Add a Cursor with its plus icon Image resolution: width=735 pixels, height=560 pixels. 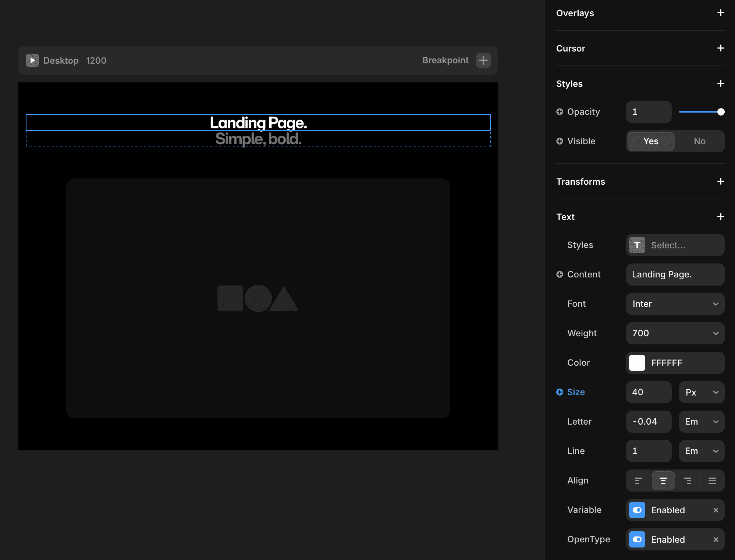tap(721, 48)
